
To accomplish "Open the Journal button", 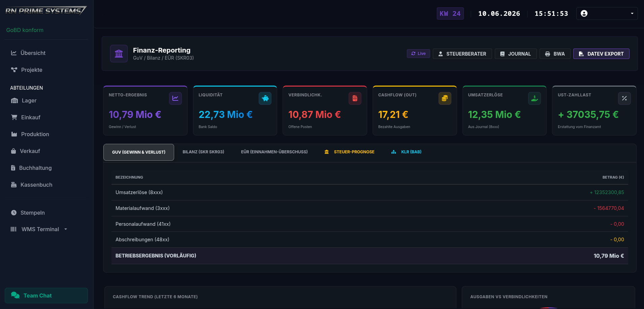I will [516, 54].
